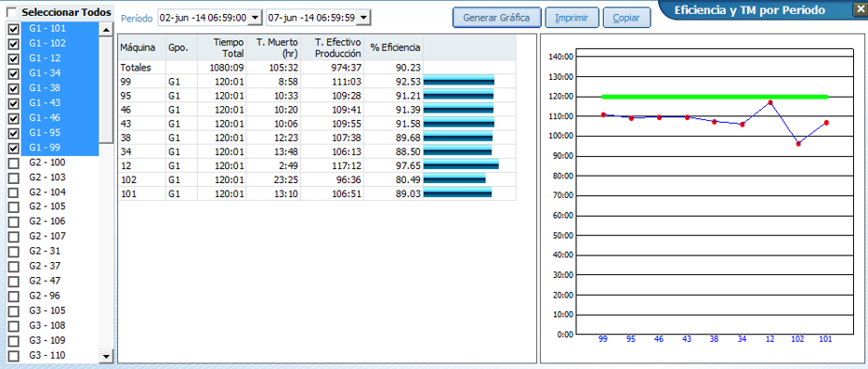This screenshot has width=868, height=369.
Task: Uncheck the G1 - 101 checkbox
Action: tap(14, 29)
